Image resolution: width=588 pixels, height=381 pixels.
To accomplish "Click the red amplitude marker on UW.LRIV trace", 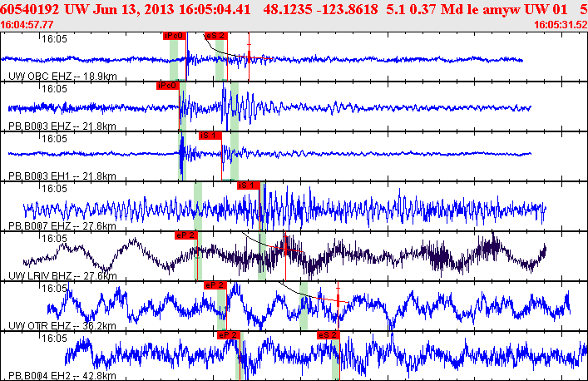I will [286, 246].
